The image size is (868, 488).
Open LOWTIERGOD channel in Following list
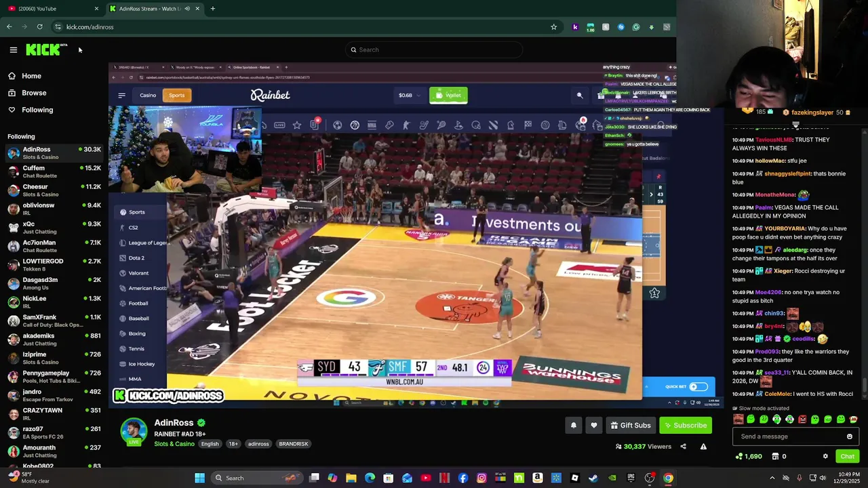(x=54, y=265)
